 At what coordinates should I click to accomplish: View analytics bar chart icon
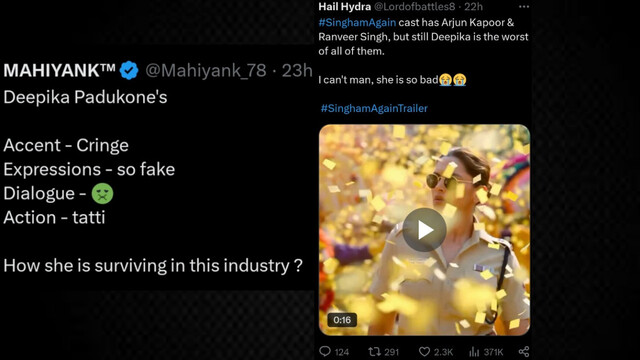click(474, 351)
